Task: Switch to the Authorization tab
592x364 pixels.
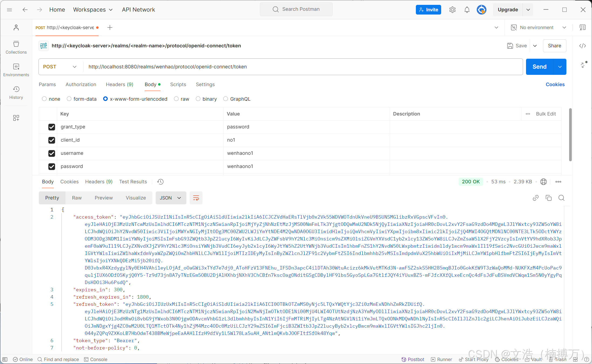Action: point(81,84)
